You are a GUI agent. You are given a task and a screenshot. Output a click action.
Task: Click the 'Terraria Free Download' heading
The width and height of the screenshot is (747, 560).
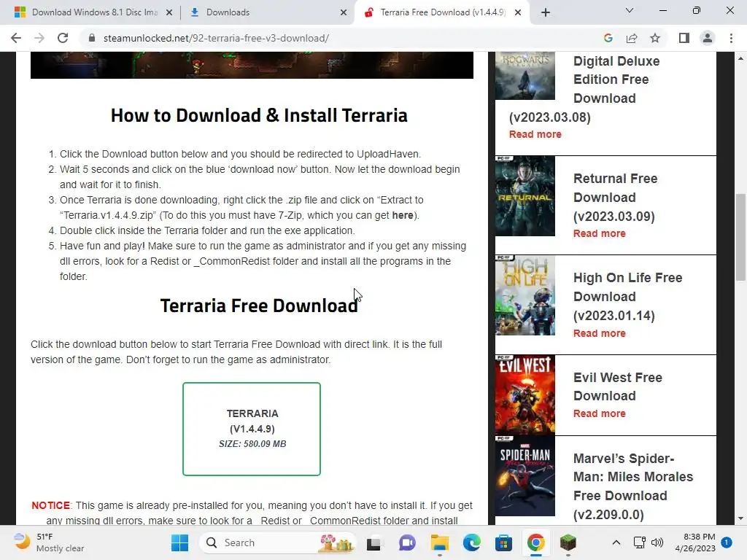point(259,306)
